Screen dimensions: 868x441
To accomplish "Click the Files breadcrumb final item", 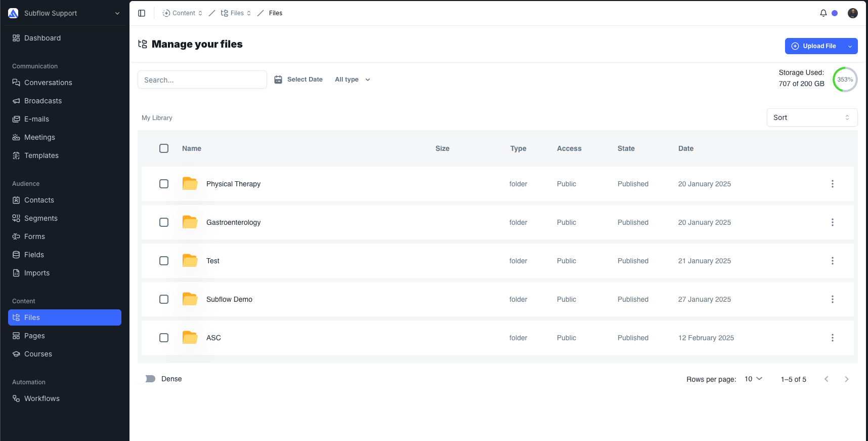I will coord(276,13).
